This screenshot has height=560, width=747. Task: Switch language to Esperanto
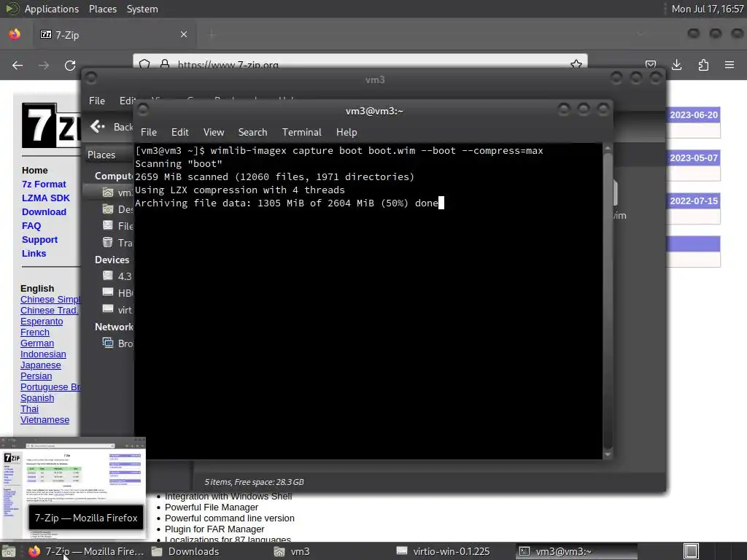[42, 322]
